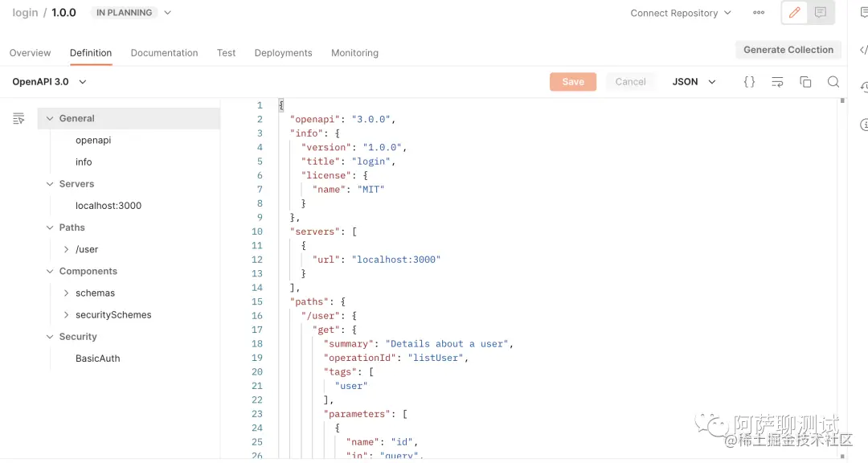Collapse the Components section

point(50,272)
